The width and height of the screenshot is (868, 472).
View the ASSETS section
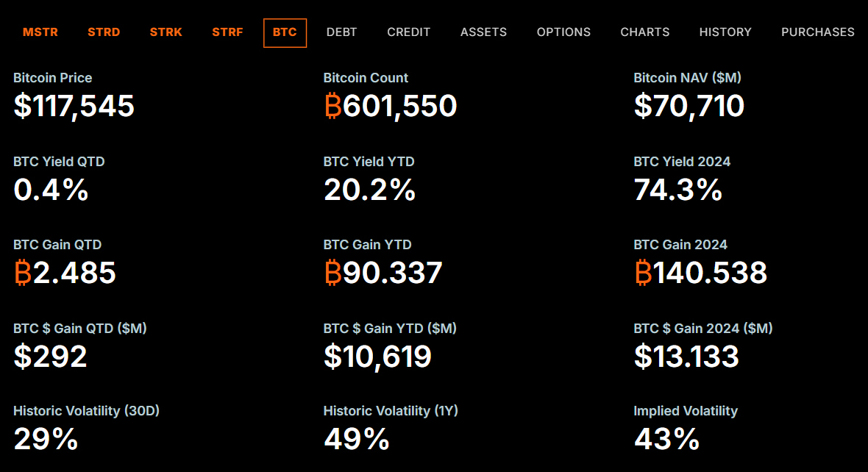[x=483, y=32]
